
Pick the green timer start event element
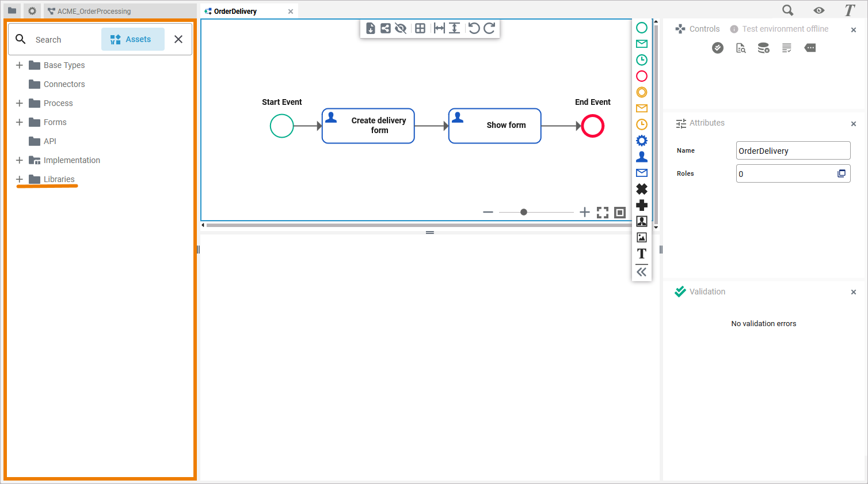(x=641, y=60)
